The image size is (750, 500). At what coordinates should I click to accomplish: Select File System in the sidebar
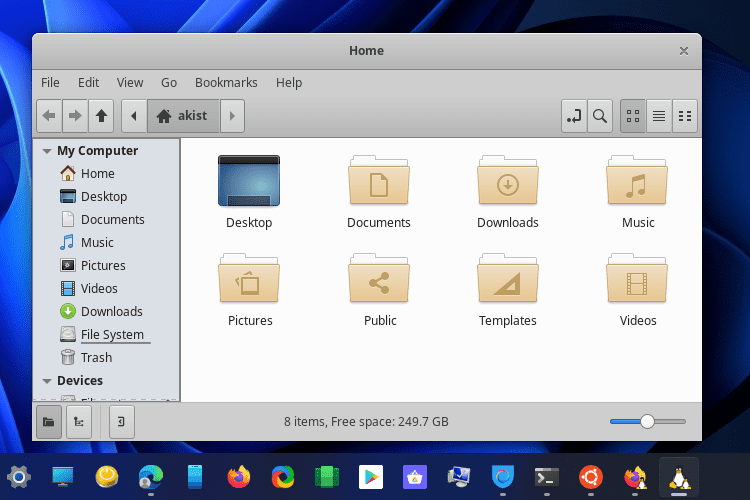click(111, 335)
